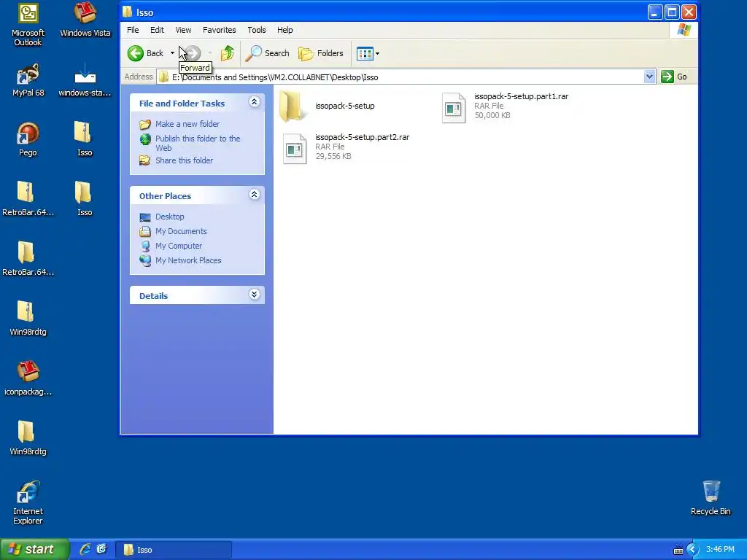
Task: Collapse the File and Folder Tasks panel
Action: (255, 102)
